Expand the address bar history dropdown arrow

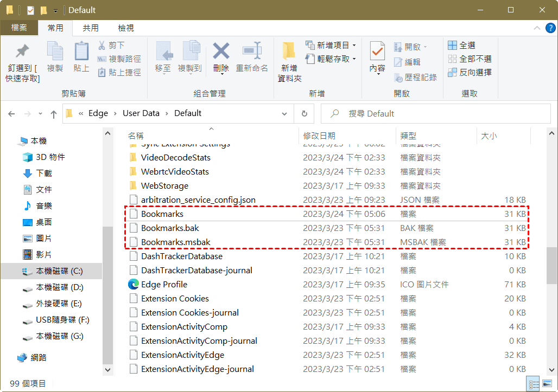[x=284, y=114]
